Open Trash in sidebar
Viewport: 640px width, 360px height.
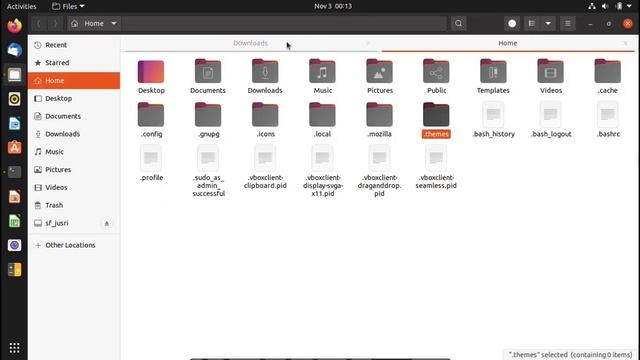(74, 205)
